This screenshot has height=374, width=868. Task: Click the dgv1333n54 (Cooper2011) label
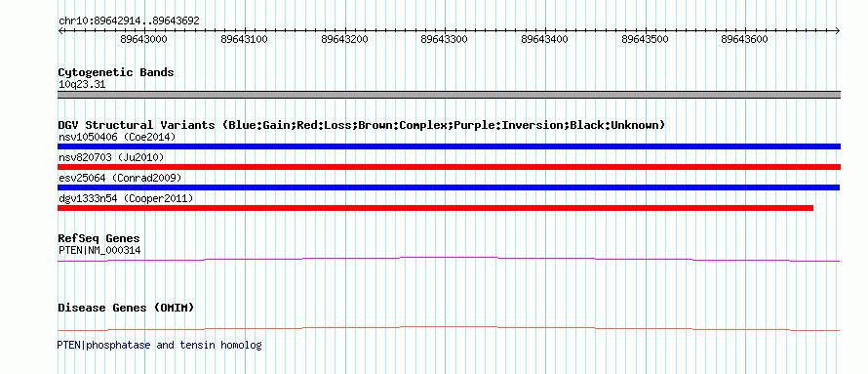click(x=126, y=198)
